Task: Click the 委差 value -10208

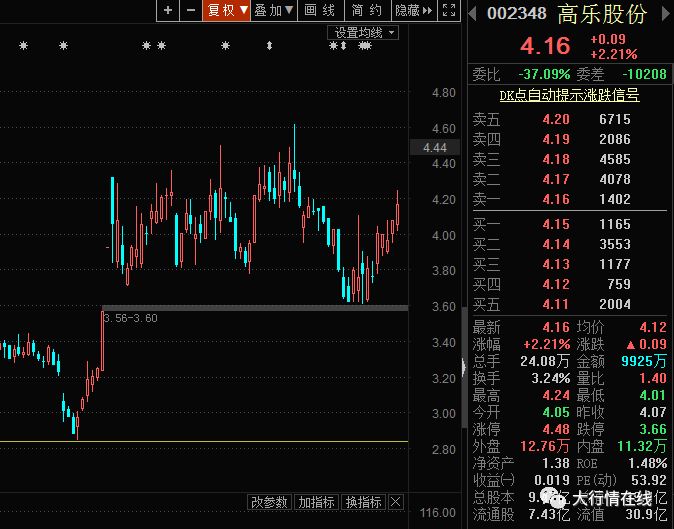Action: click(644, 74)
